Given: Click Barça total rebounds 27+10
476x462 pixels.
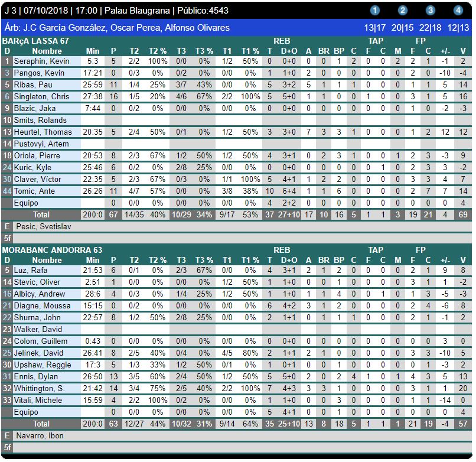Looking at the screenshot, I should [x=289, y=214].
